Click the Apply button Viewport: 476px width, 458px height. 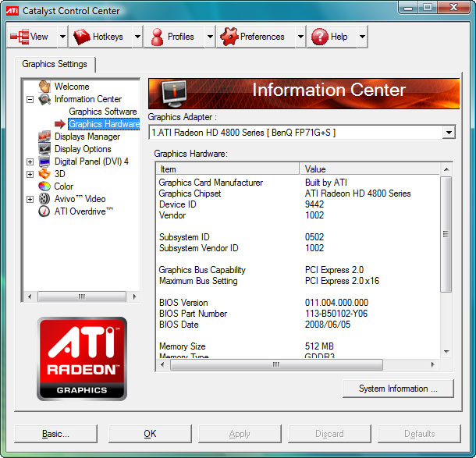point(240,434)
